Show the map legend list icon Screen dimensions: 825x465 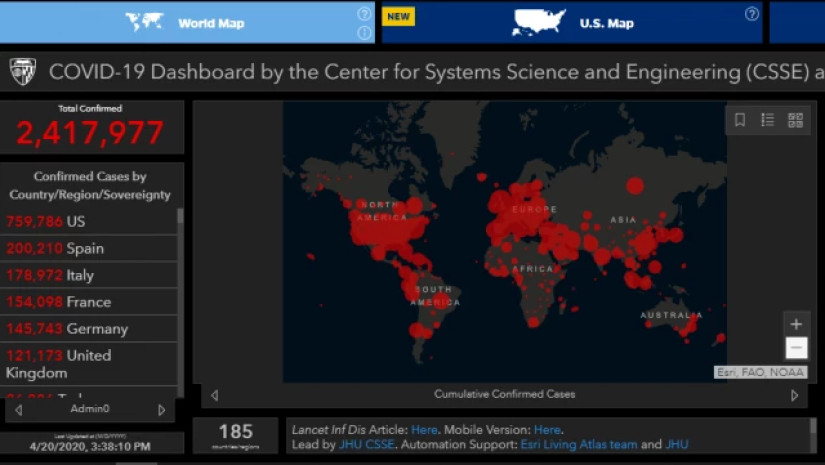768,120
